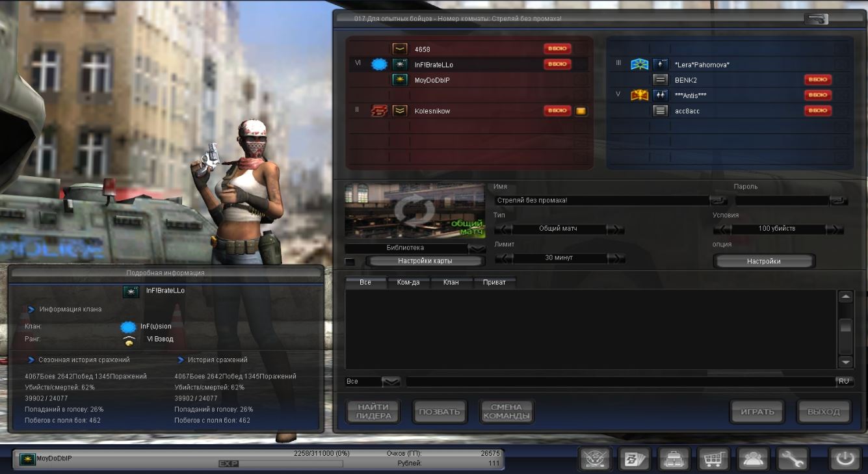Click Смена команды button
Screen dimensions: 868x474
[506, 412]
